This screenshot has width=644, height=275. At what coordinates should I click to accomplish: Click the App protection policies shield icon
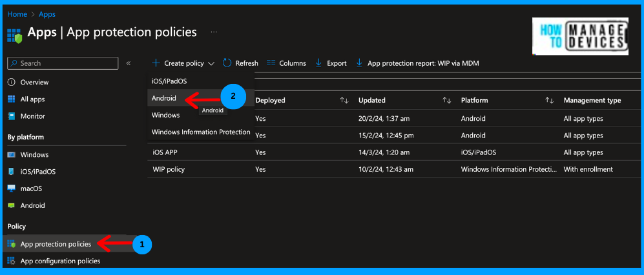[x=12, y=244]
